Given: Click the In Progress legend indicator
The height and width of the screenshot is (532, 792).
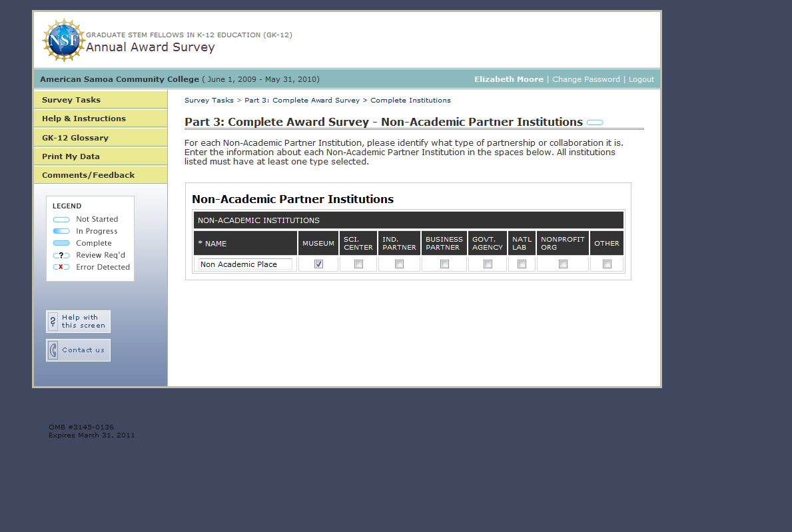Looking at the screenshot, I should [61, 231].
